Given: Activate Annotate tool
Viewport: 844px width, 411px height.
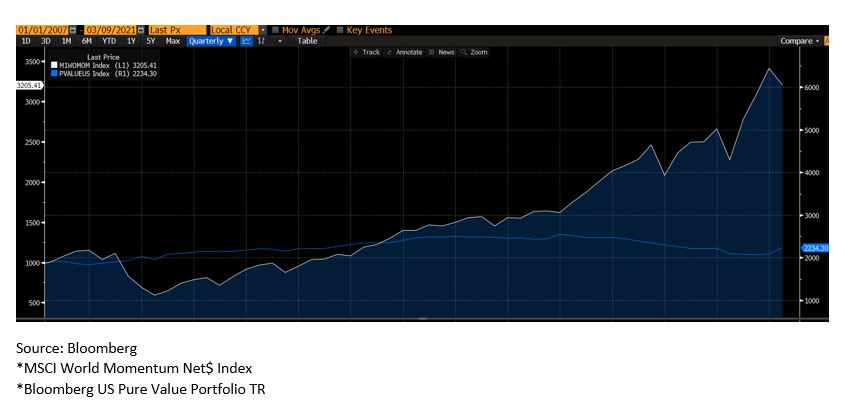Looking at the screenshot, I should (405, 52).
